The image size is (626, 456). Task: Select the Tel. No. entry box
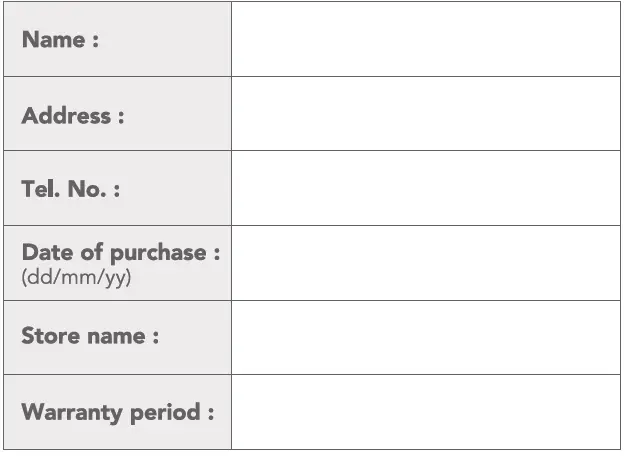click(x=425, y=188)
